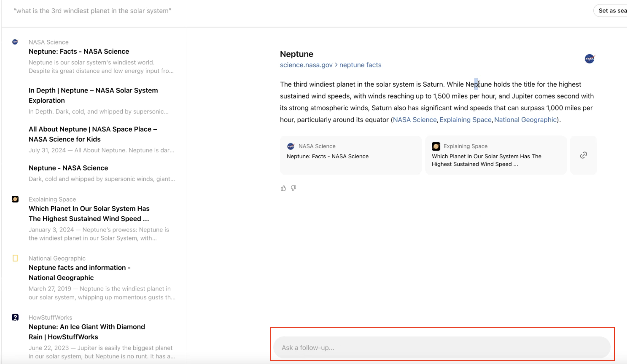Open Neptune: Facts - NASA Science result
This screenshot has width=627, height=364.
tap(79, 51)
